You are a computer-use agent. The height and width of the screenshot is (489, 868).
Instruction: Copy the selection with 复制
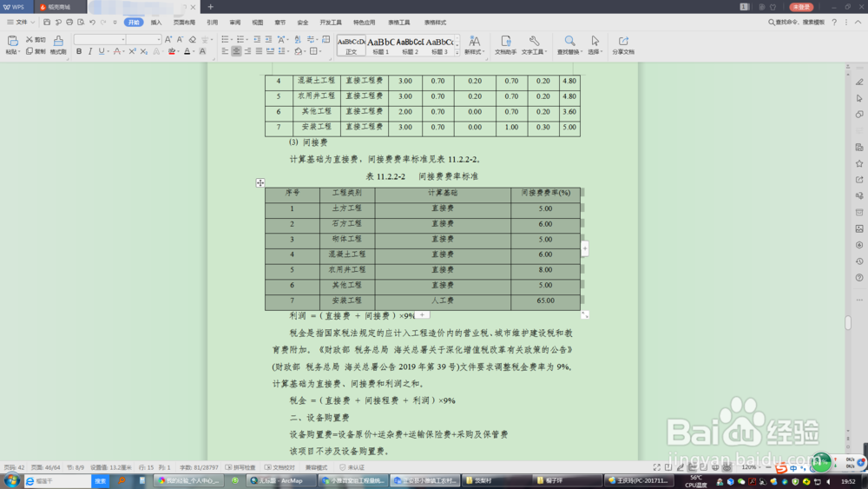point(36,51)
